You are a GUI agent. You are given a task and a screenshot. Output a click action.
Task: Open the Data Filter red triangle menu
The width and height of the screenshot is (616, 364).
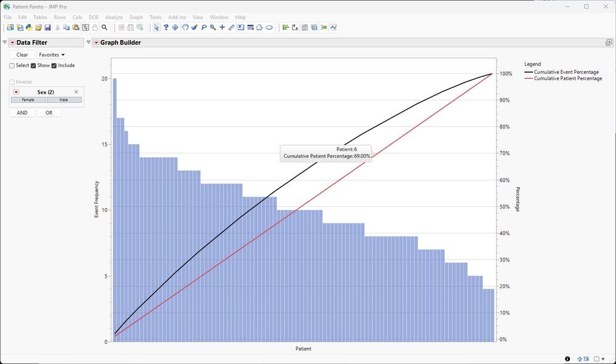[12, 42]
